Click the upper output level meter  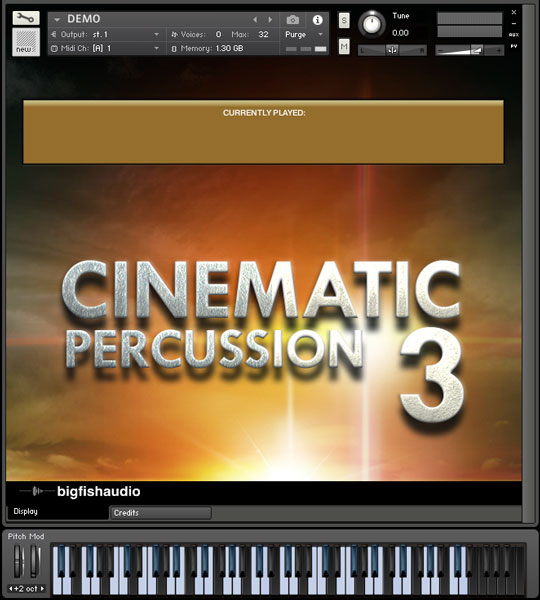470,18
